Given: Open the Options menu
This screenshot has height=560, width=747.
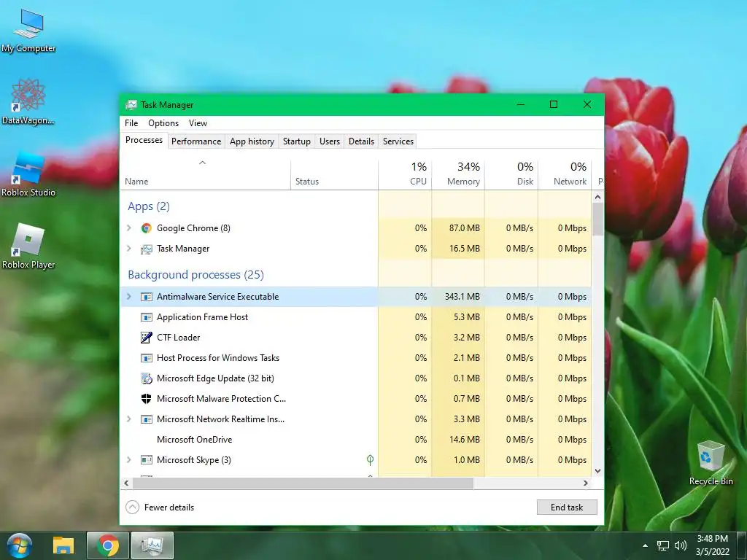Looking at the screenshot, I should (x=163, y=122).
